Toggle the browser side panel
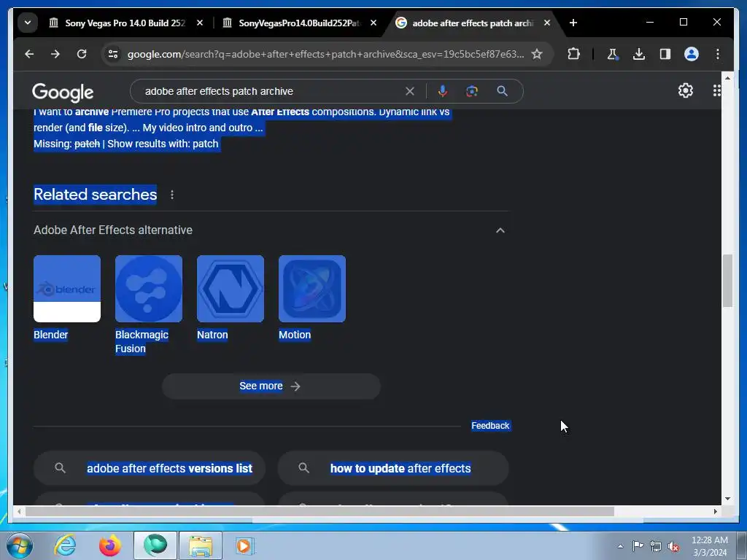Image resolution: width=747 pixels, height=560 pixels. (665, 54)
